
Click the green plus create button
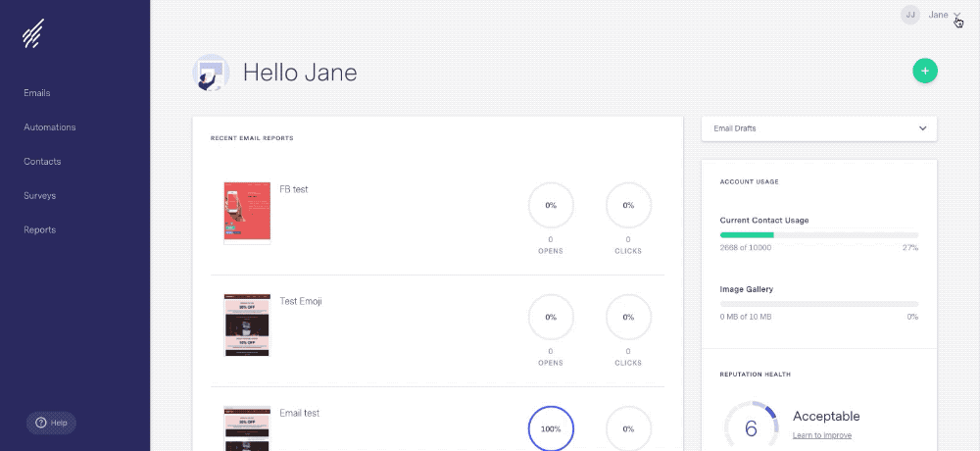925,71
